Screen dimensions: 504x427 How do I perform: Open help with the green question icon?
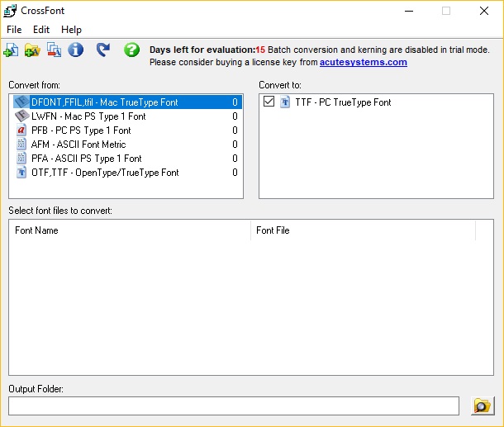coord(131,50)
